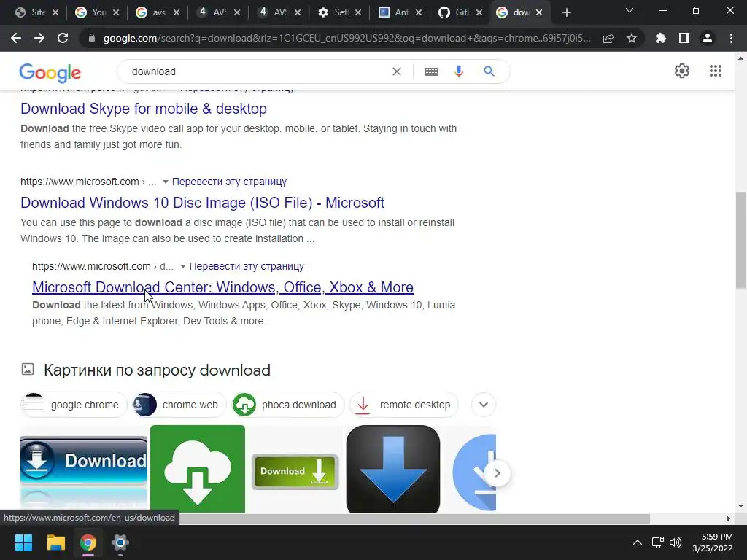Click the address bar URL
Image resolution: width=747 pixels, height=560 pixels.
pyautogui.click(x=347, y=38)
